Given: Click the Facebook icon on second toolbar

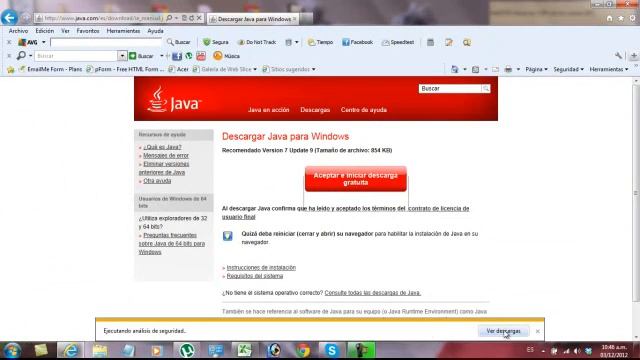Looking at the screenshot, I should (177, 56).
